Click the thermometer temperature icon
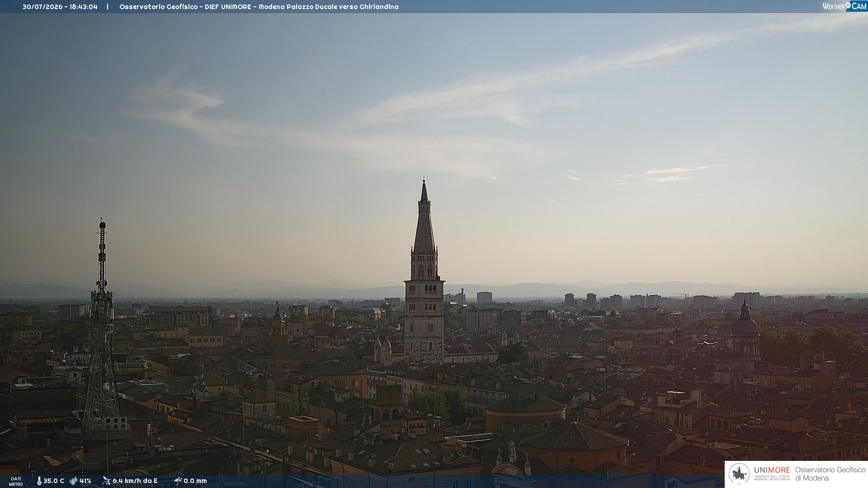The width and height of the screenshot is (868, 488). (x=39, y=481)
